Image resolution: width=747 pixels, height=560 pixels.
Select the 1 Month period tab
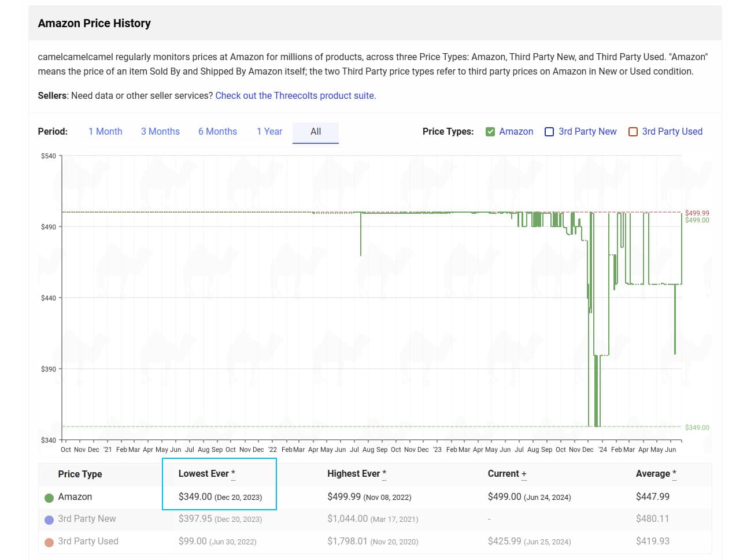(x=105, y=132)
